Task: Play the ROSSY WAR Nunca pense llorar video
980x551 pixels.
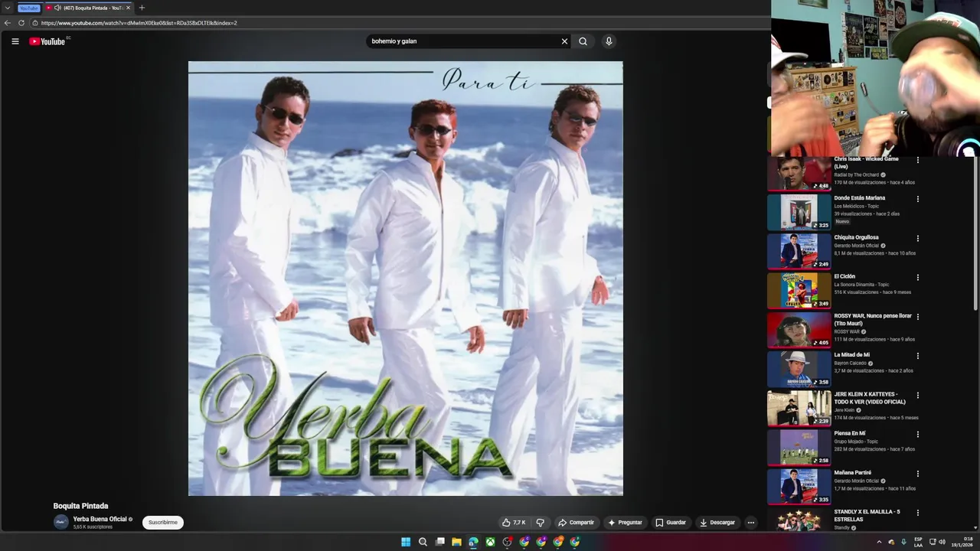Action: (x=799, y=330)
